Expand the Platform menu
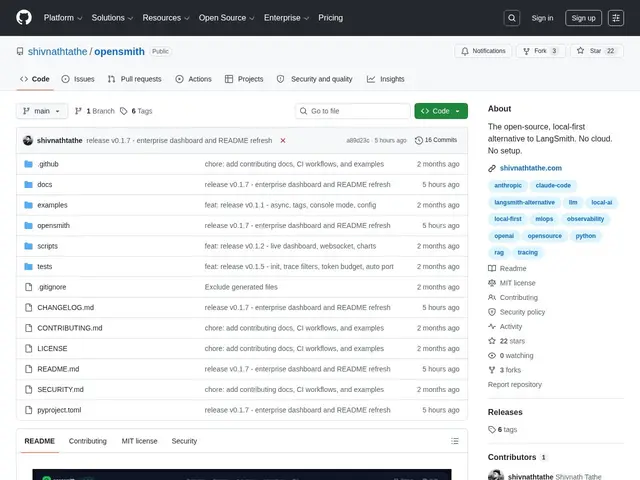 (63, 18)
